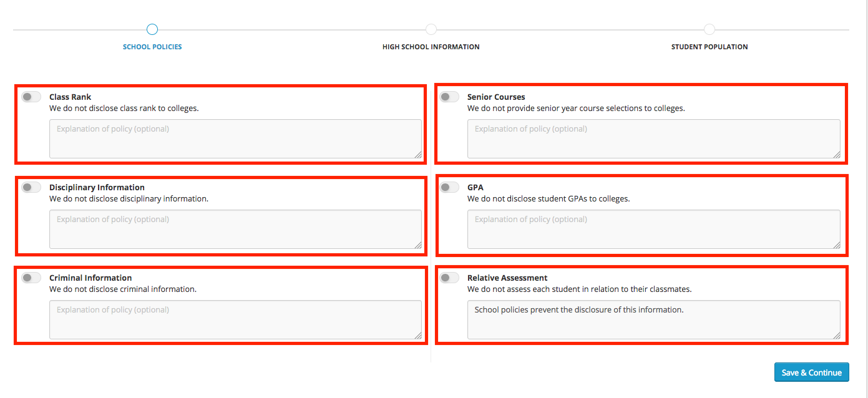The image size is (868, 398).
Task: Grab Class Rank textarea resize handle
Action: point(417,154)
